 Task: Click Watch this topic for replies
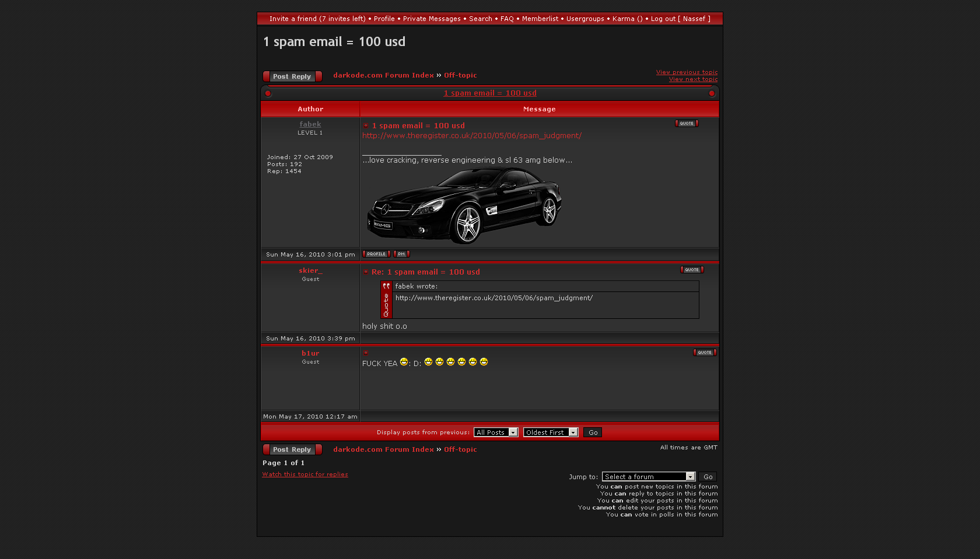click(x=305, y=474)
